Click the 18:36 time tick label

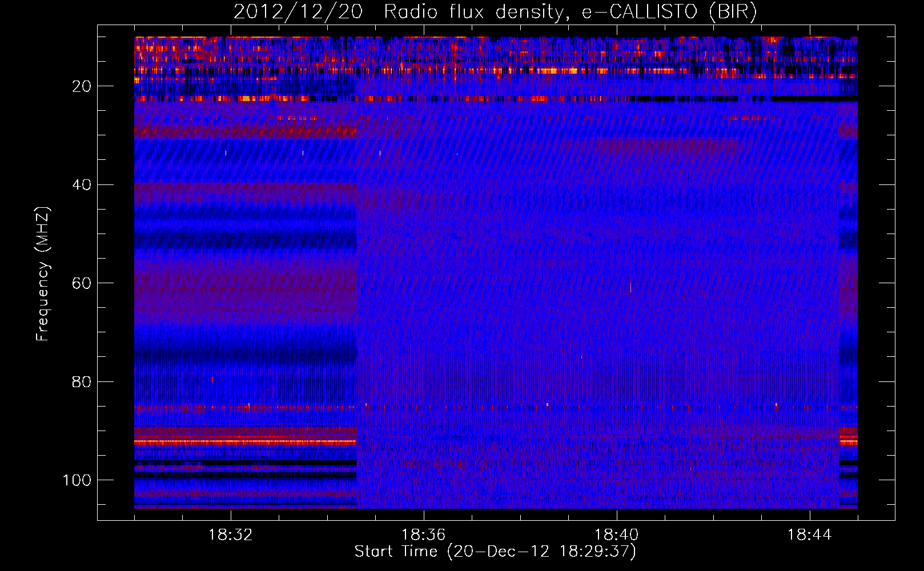424,535
